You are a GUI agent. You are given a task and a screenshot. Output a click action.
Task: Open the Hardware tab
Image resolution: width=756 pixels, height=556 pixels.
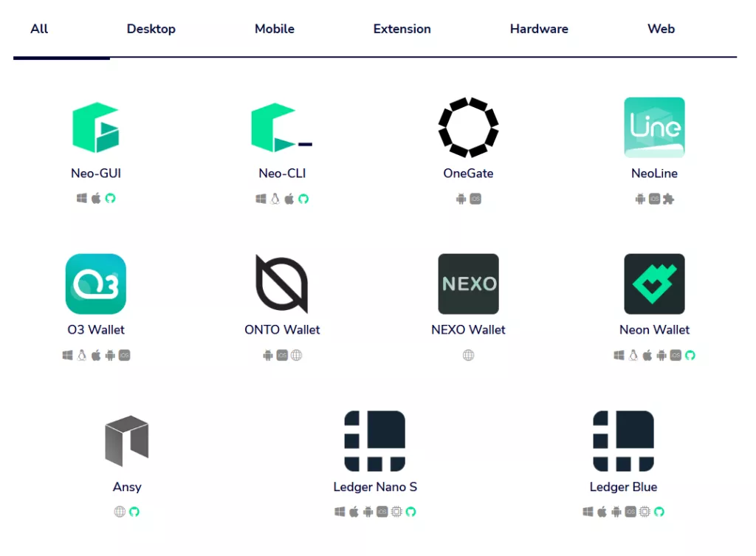(x=539, y=29)
